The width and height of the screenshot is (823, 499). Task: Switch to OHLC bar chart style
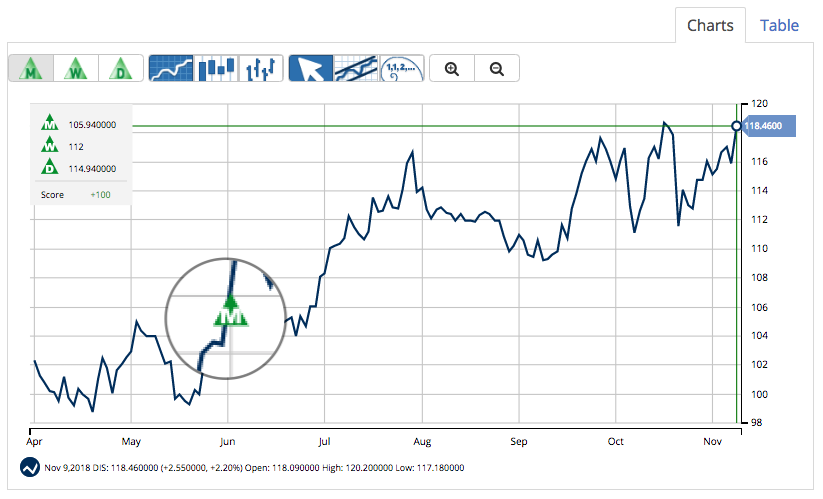click(x=261, y=68)
